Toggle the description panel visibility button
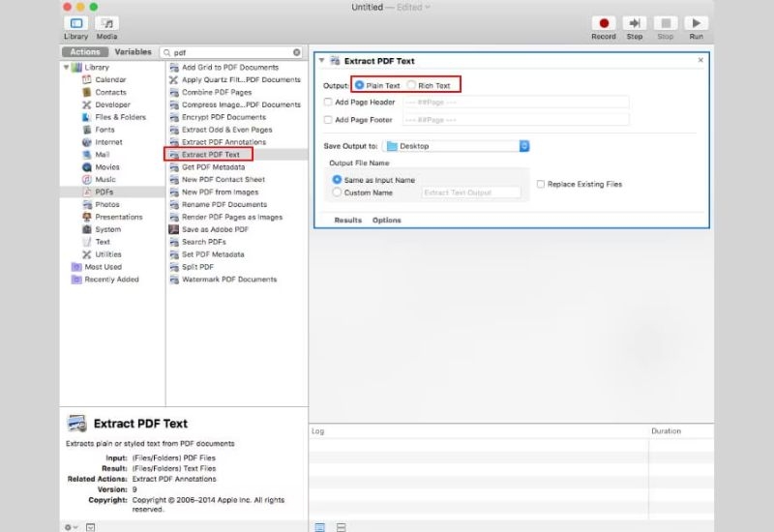 point(90,527)
